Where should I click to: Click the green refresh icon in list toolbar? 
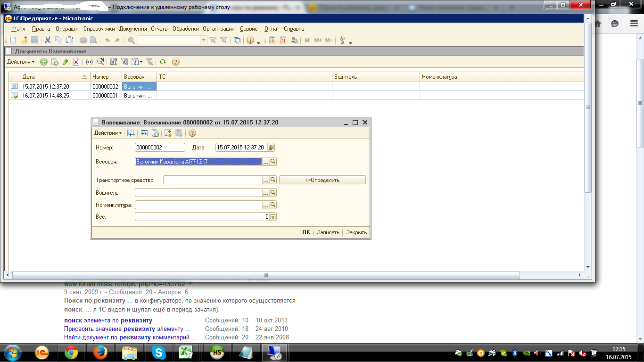click(x=163, y=62)
